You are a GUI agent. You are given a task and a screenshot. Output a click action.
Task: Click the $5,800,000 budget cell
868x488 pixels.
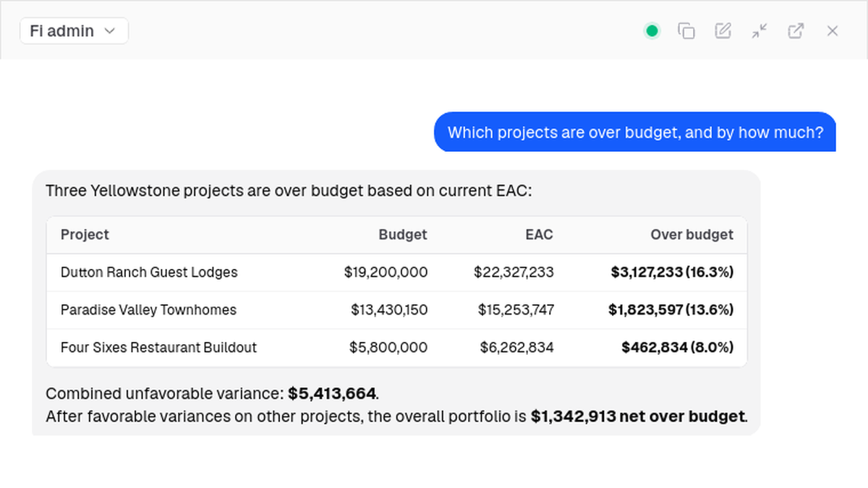click(x=388, y=348)
